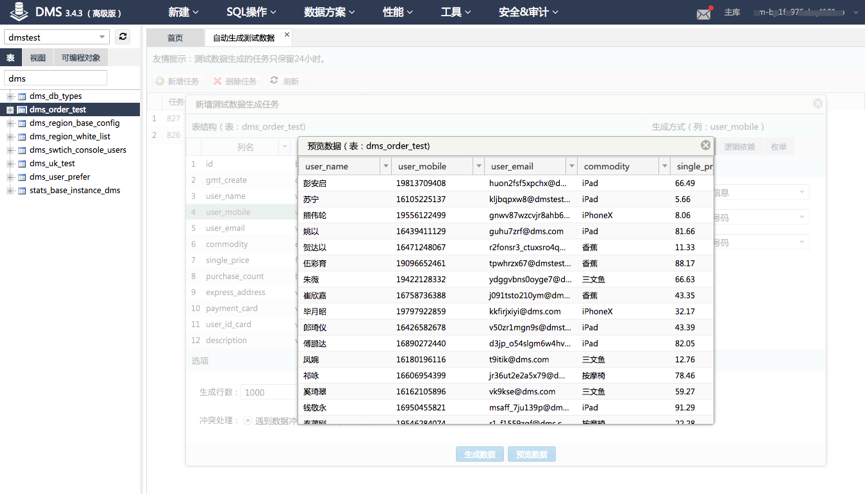Select the 视图 sidebar tab
The image size is (865, 494).
[x=38, y=57]
